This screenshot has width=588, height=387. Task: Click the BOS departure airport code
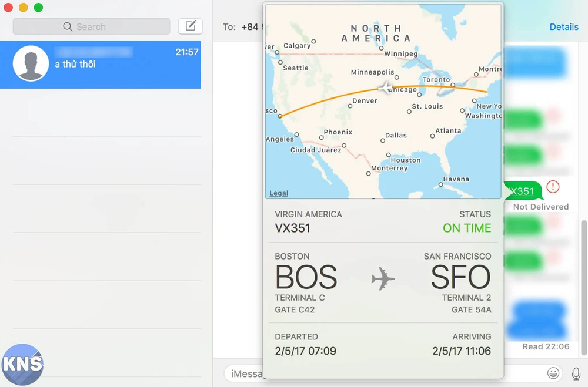[x=306, y=278]
